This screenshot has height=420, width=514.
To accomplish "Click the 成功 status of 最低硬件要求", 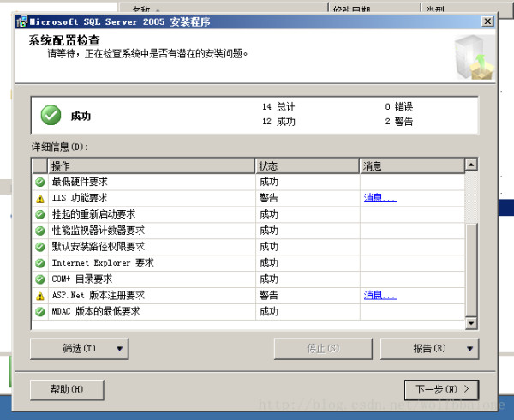I will [x=269, y=182].
